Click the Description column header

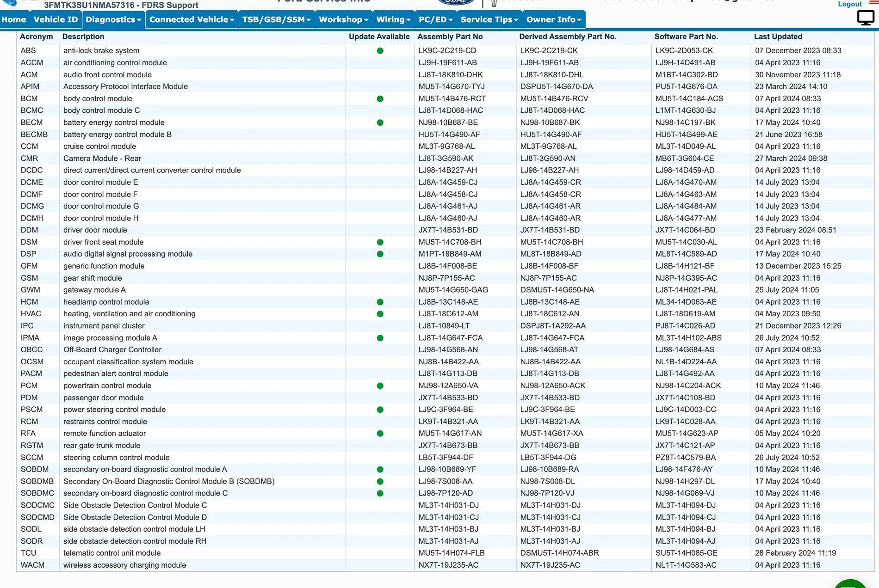click(83, 37)
